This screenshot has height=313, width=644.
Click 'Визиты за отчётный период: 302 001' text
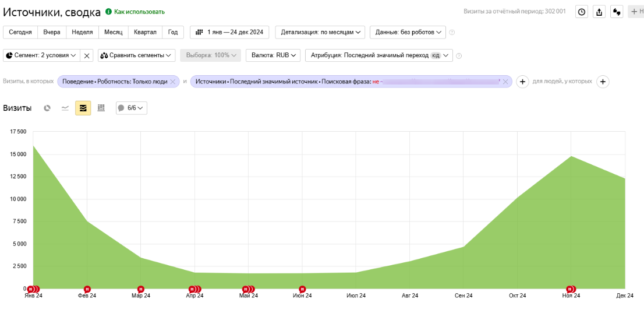[515, 12]
